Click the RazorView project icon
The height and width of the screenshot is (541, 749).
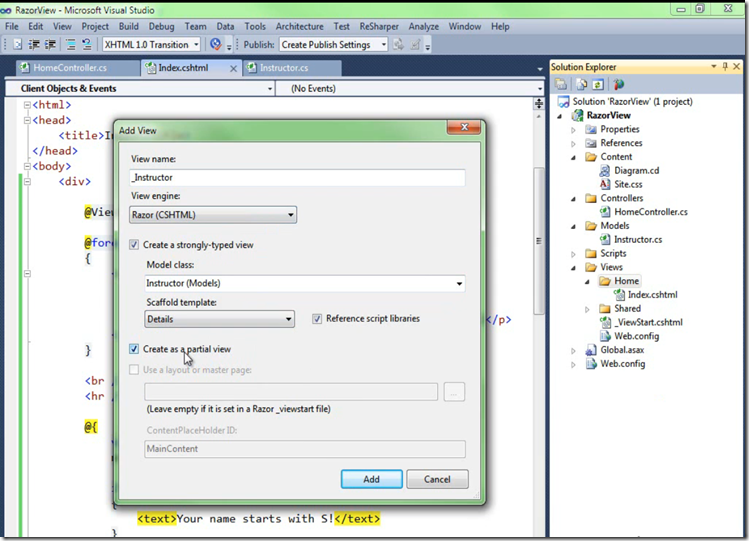(x=578, y=115)
